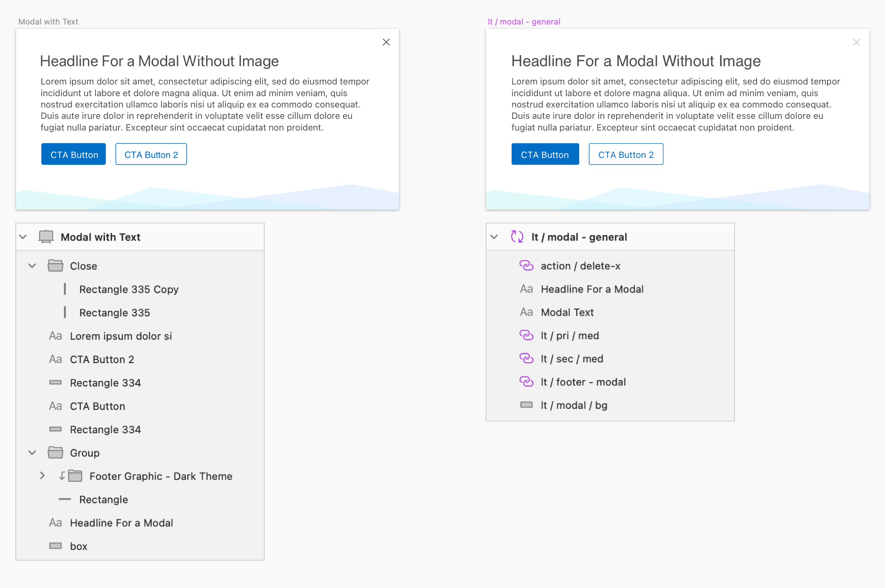Click the symbol link icon for lt / footer - modal
The height and width of the screenshot is (588, 885).
pos(526,382)
